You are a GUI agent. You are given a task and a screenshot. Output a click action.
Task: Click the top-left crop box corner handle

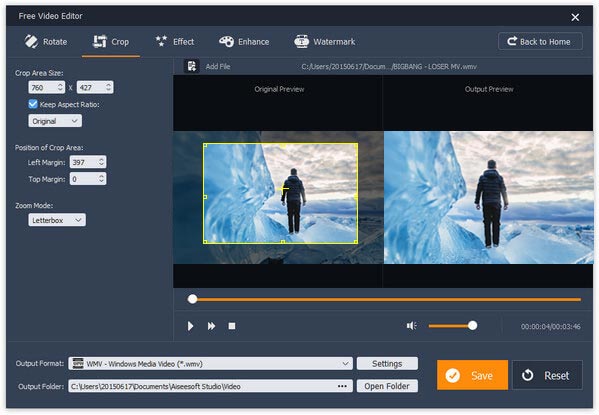tap(205, 145)
